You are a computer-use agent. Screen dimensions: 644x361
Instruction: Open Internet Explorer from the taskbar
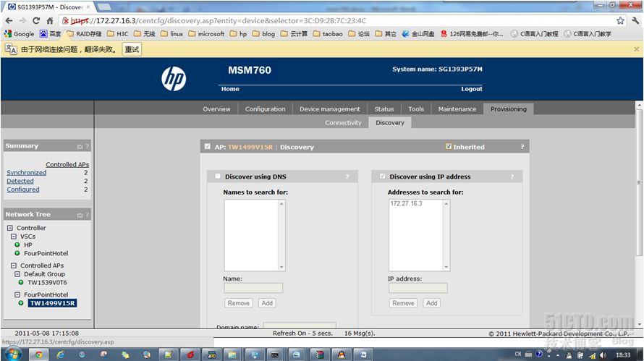click(x=60, y=354)
